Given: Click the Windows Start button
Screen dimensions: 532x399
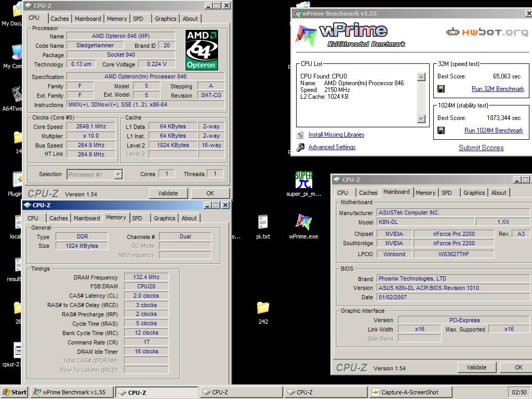Looking at the screenshot, I should click(15, 392).
